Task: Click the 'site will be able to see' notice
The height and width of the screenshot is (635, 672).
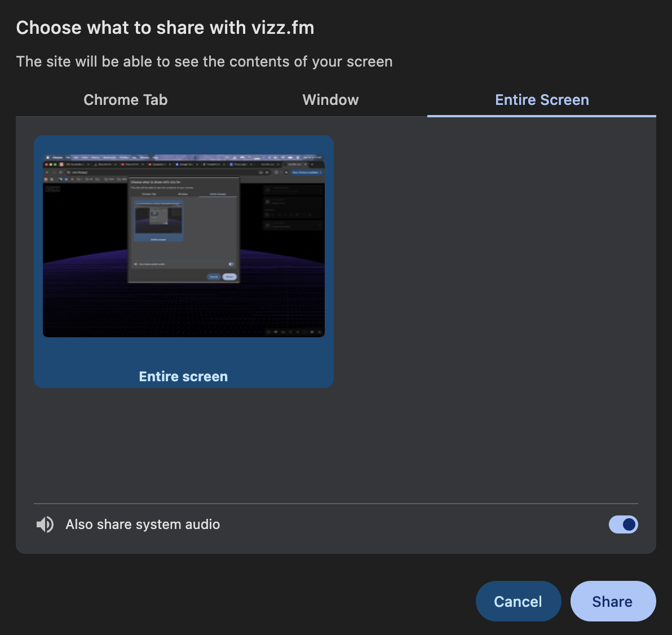Action: 205,61
